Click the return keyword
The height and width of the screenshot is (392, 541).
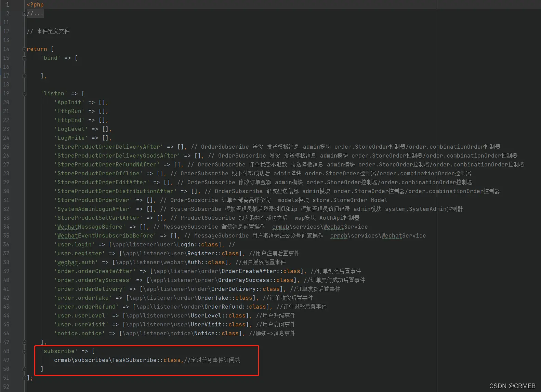(37, 49)
